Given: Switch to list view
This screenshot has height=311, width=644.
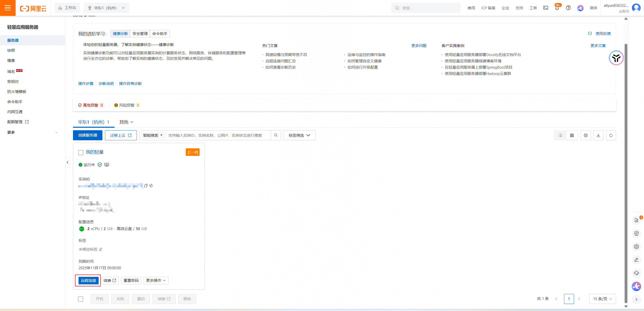Looking at the screenshot, I should (x=560, y=136).
